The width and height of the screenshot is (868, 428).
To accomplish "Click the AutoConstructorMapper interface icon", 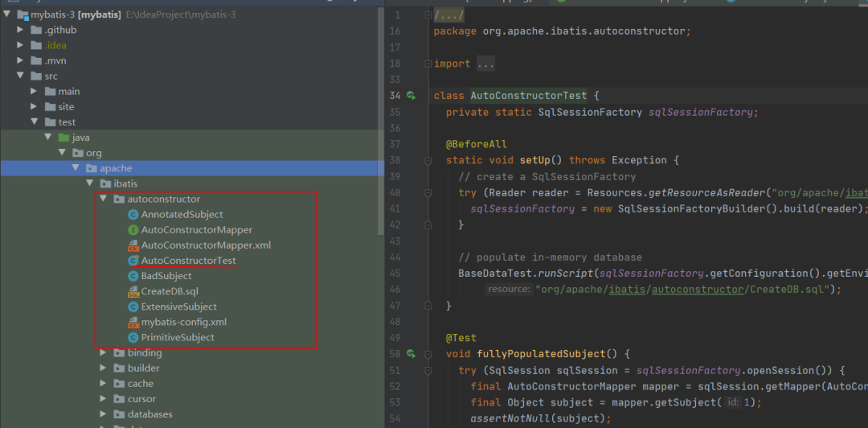I will point(133,229).
